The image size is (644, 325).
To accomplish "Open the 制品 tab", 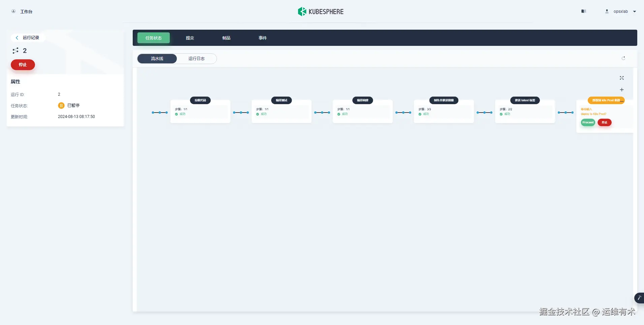I will coord(226,38).
